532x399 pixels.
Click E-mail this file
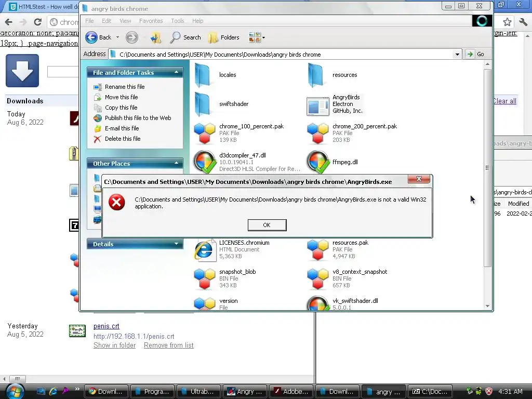pyautogui.click(x=122, y=128)
